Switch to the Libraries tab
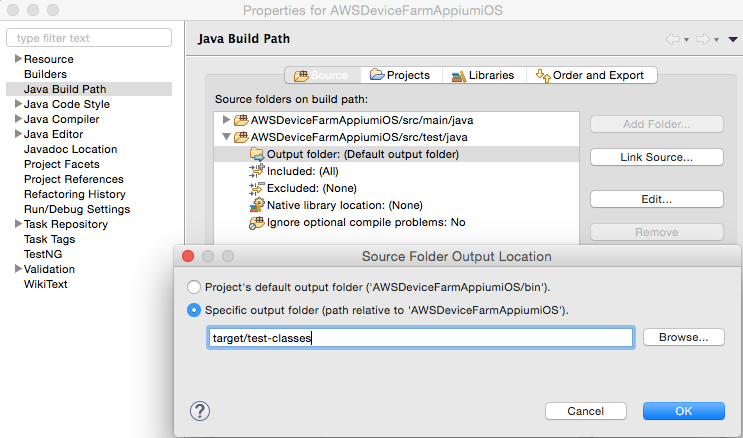The height and width of the screenshot is (438, 743). (x=484, y=75)
